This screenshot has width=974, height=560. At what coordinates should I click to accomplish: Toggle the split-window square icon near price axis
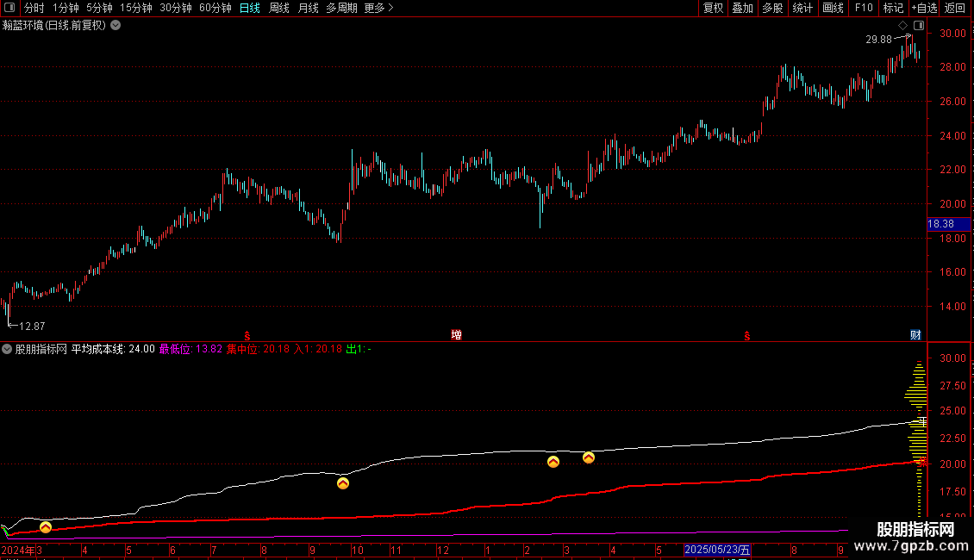[919, 26]
